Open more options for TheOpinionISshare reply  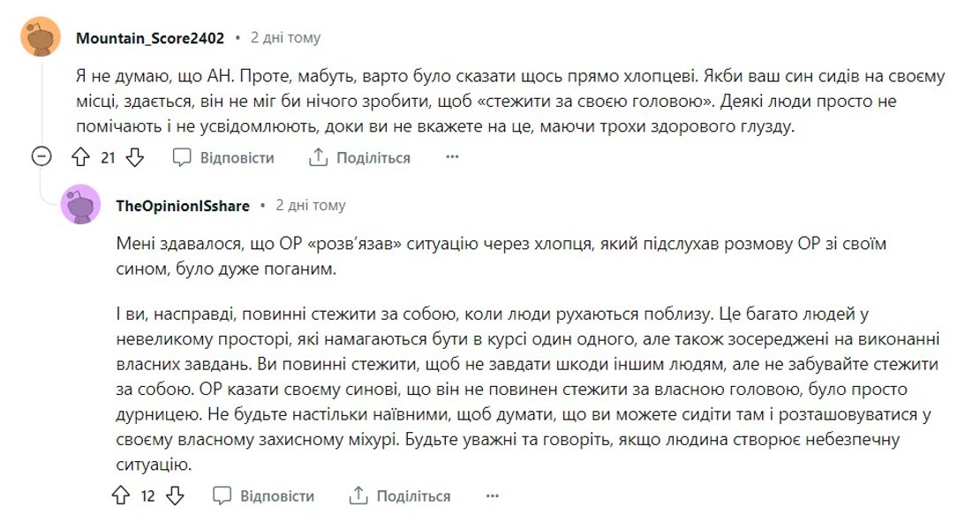pos(493,496)
